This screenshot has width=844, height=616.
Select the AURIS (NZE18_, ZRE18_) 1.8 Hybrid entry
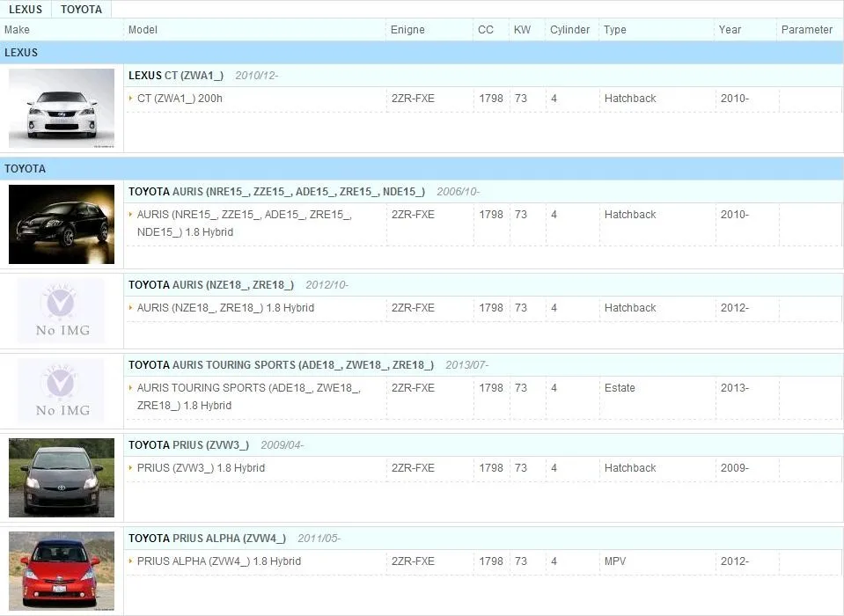(x=225, y=308)
